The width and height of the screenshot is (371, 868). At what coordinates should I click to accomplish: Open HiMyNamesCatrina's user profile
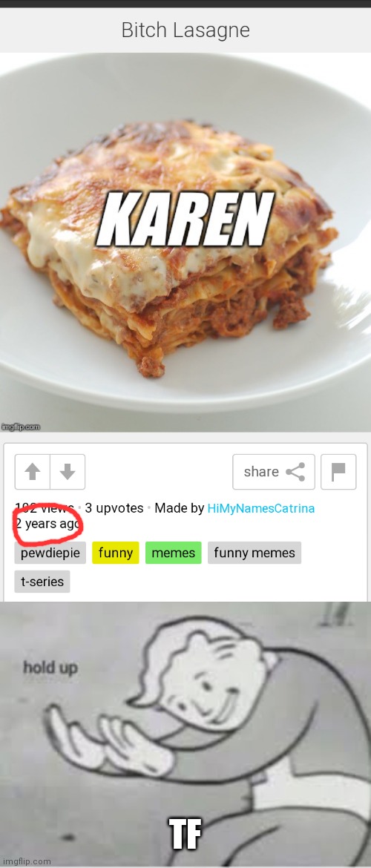click(x=260, y=508)
